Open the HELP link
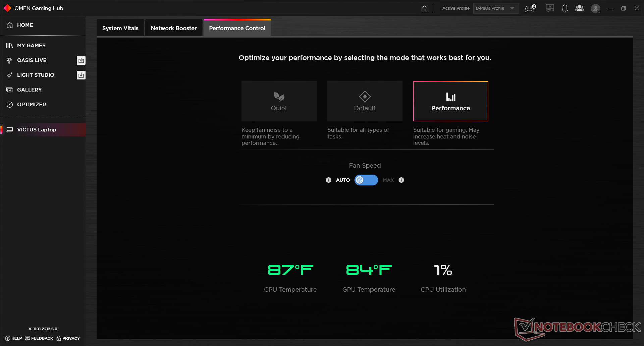Screen dimensions: 644x346 point(13,338)
